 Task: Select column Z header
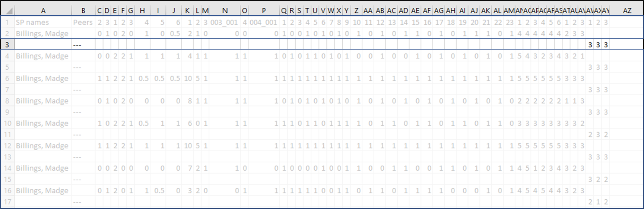(356, 11)
